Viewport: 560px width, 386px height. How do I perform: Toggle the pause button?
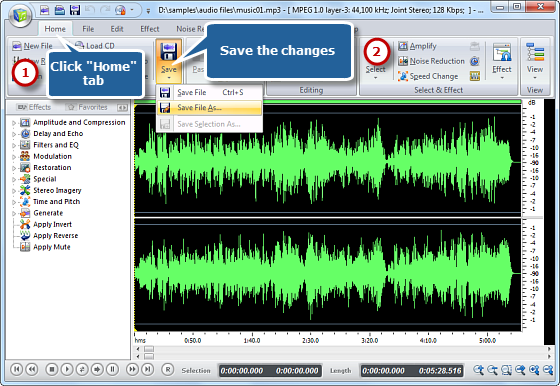click(112, 369)
